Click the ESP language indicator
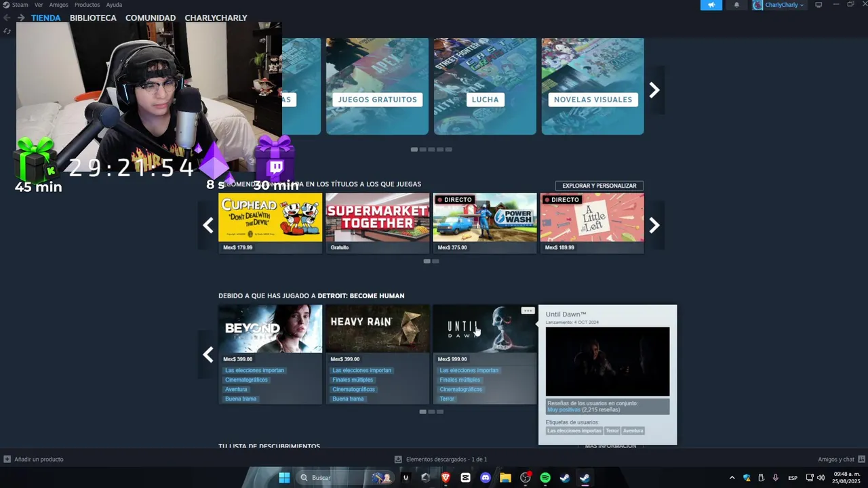Screen dimensions: 868x488 coord(793,478)
